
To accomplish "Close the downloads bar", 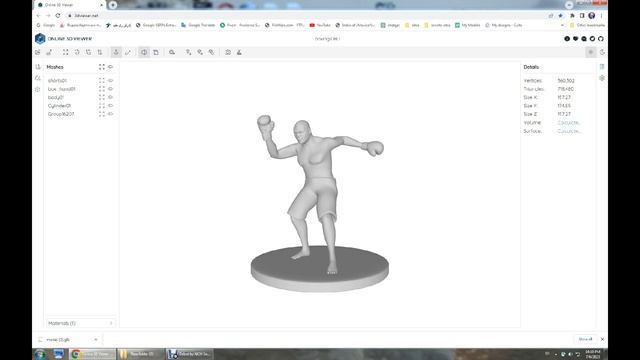I will [x=602, y=339].
